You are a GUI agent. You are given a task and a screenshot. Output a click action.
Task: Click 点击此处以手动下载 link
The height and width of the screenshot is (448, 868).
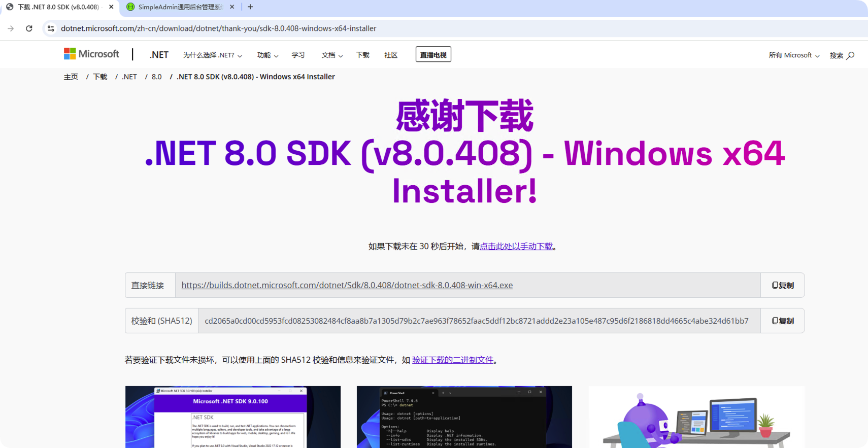(x=516, y=246)
